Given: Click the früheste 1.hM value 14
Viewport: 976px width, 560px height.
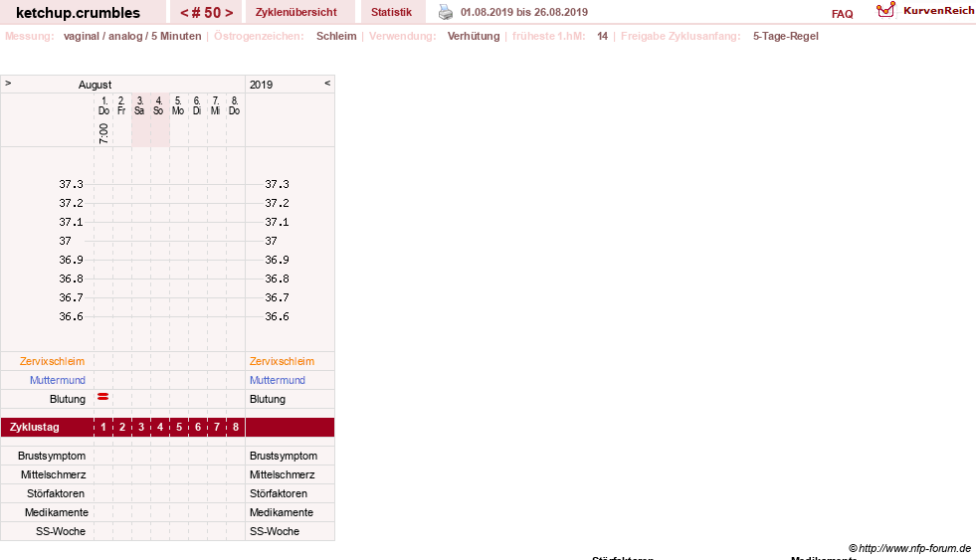Looking at the screenshot, I should point(603,36).
